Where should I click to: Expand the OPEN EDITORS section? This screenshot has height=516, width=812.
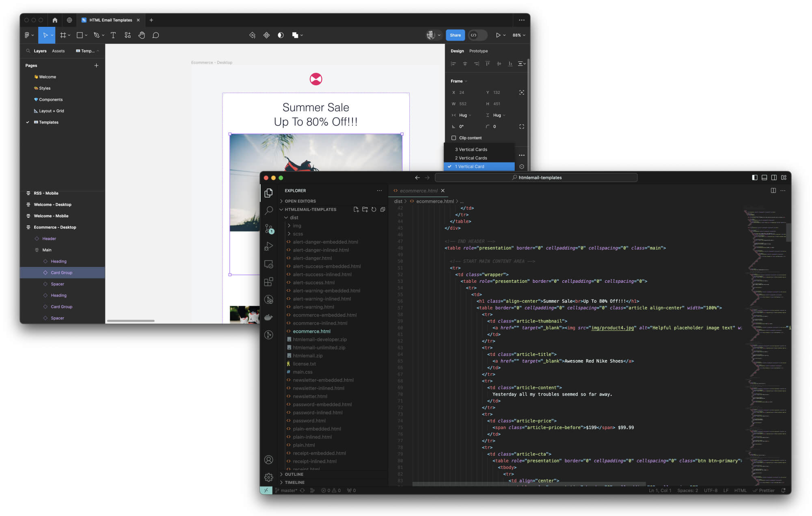(300, 201)
